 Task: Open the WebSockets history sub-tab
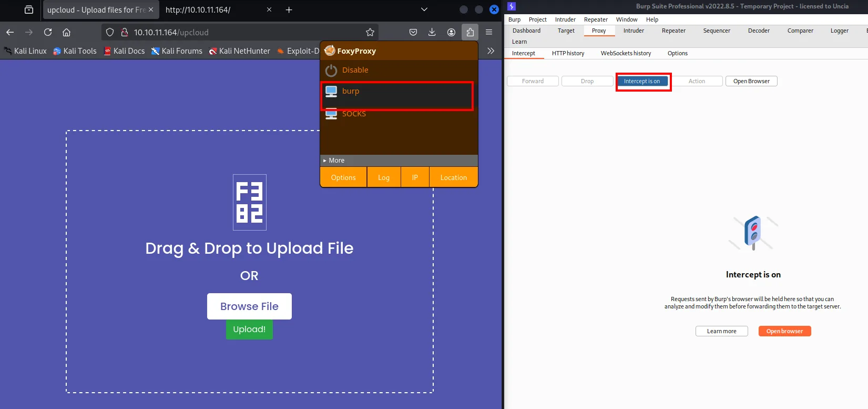coord(626,53)
